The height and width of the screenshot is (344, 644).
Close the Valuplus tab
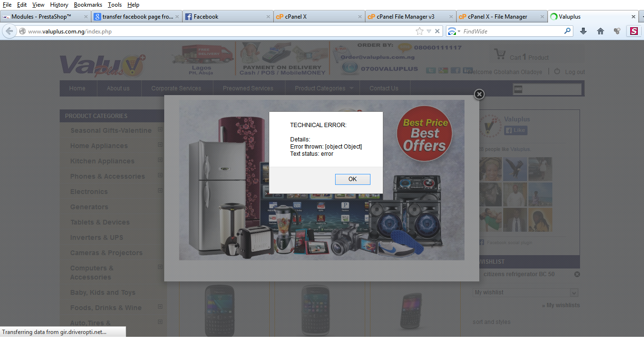click(x=633, y=17)
